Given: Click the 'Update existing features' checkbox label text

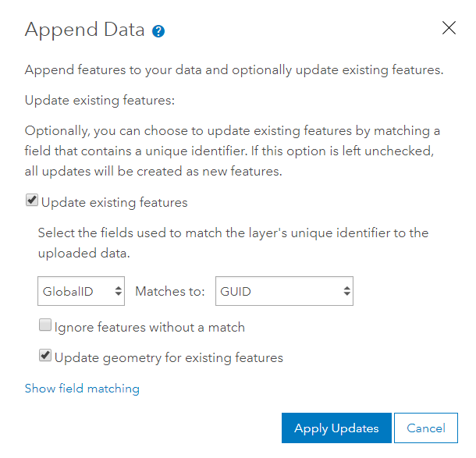Looking at the screenshot, I should tap(115, 202).
